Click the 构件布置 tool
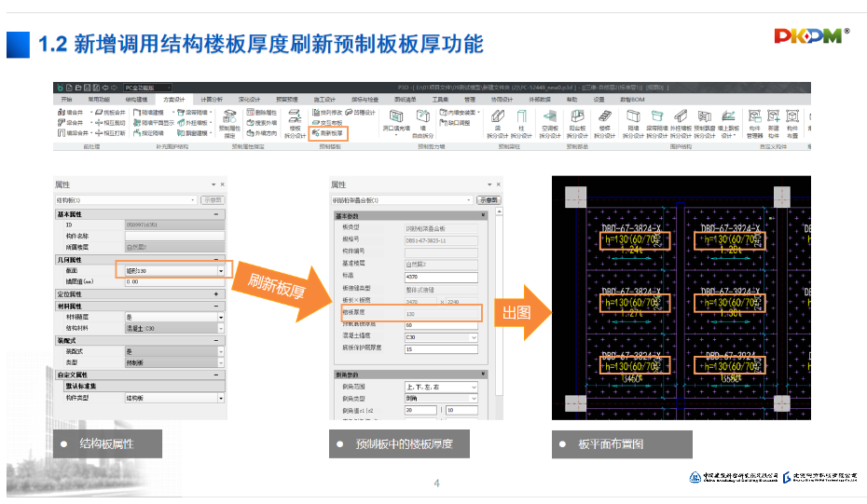Screen dimensions: 867x504 [x=792, y=124]
